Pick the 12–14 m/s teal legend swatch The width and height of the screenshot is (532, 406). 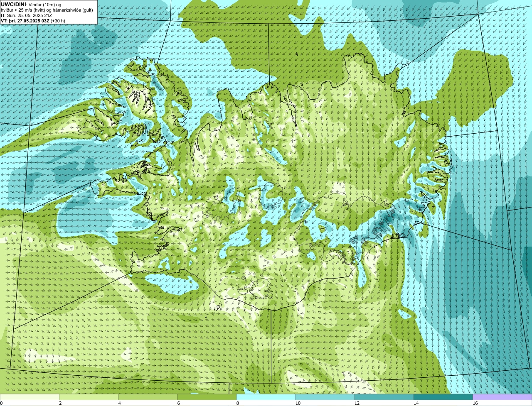pyautogui.click(x=384, y=397)
